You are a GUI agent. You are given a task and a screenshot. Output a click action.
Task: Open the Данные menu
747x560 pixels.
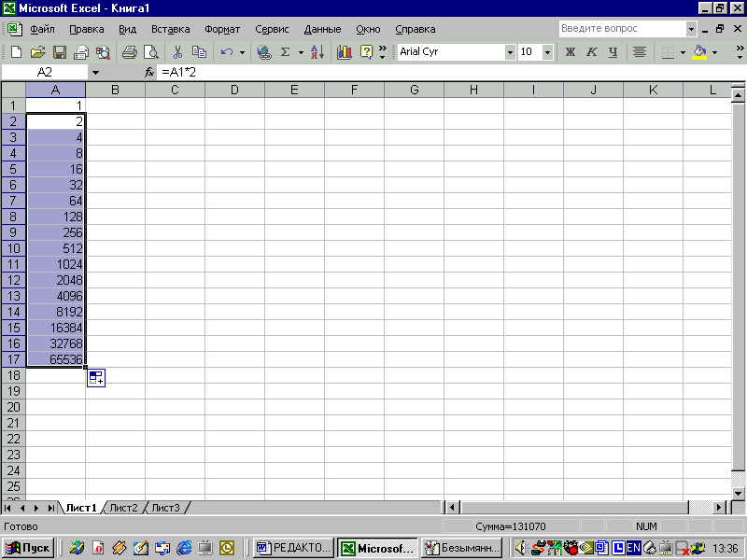point(322,29)
